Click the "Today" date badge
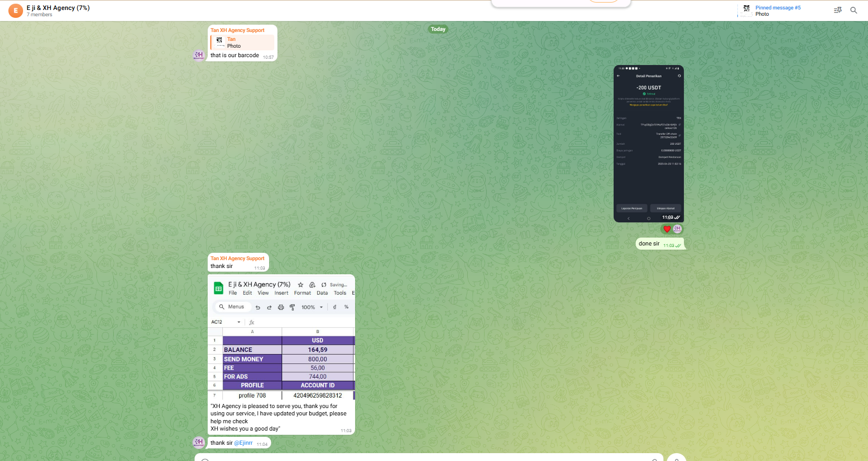The image size is (868, 461). (438, 29)
